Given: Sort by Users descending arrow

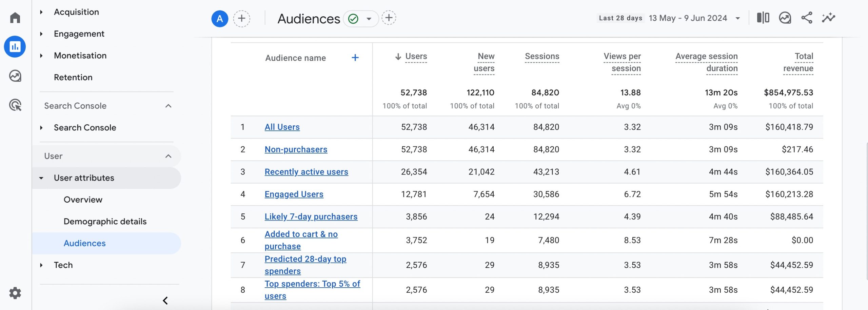Looking at the screenshot, I should [398, 57].
